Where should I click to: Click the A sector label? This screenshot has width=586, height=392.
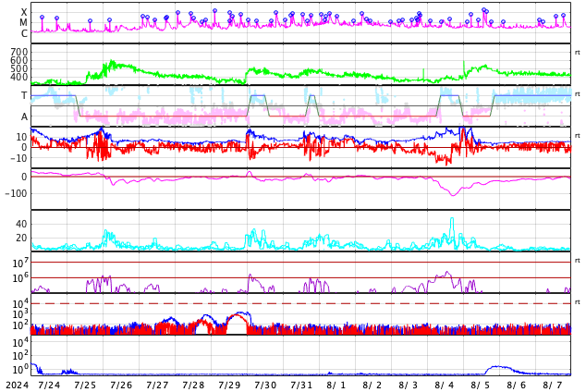pyautogui.click(x=24, y=117)
